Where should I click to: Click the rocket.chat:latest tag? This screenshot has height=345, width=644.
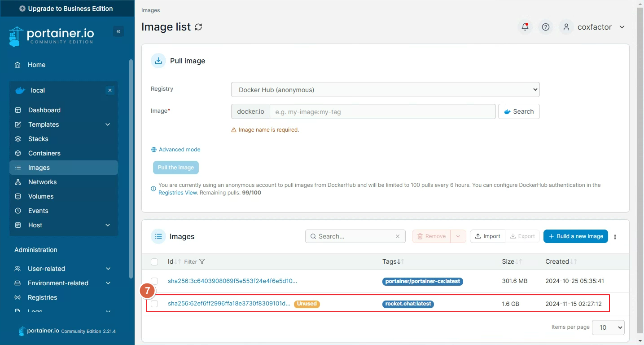click(408, 304)
